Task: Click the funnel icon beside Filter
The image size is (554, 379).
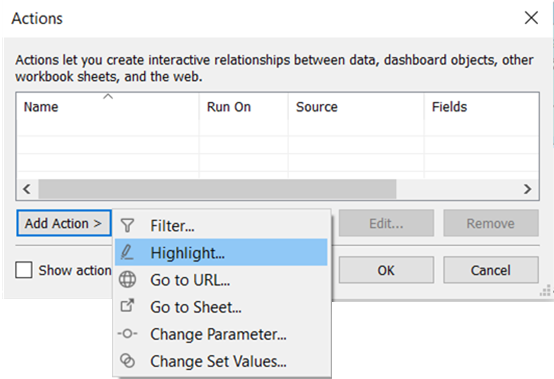Action: coord(127,225)
